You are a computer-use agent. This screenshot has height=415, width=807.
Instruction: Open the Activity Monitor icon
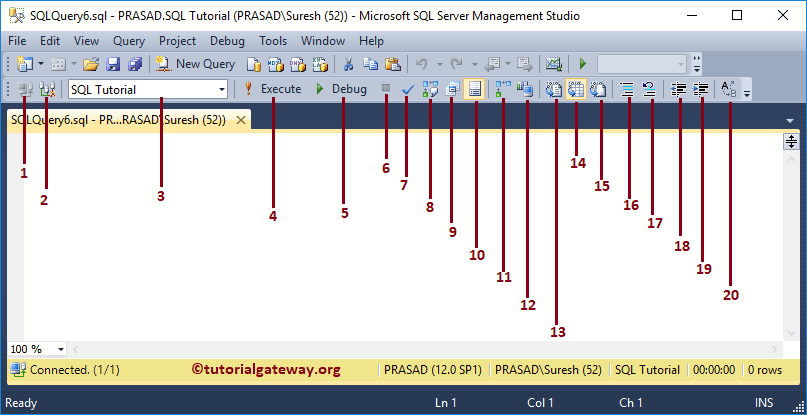click(554, 64)
